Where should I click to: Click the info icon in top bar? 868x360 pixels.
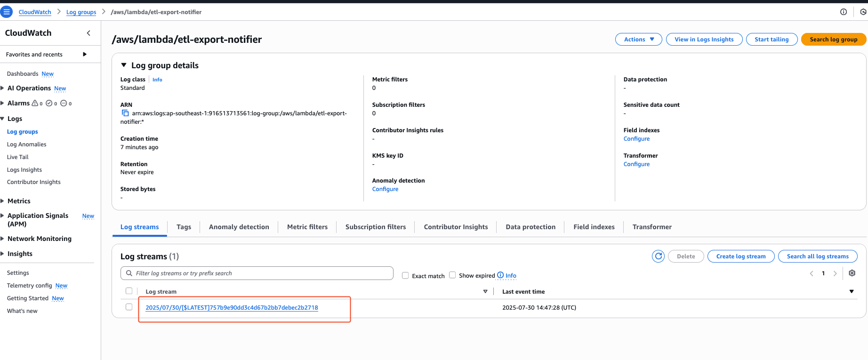point(844,12)
